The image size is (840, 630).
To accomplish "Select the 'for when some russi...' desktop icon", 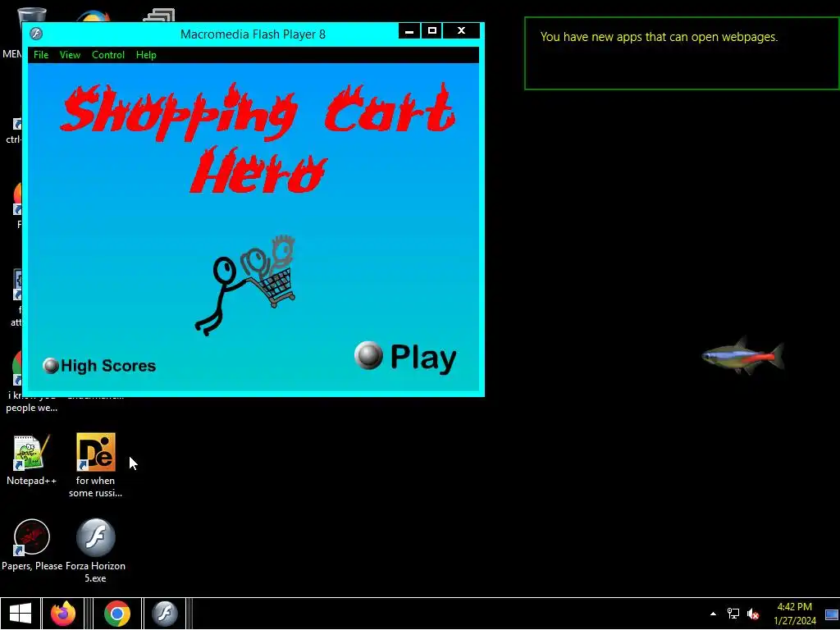I will coord(95,465).
